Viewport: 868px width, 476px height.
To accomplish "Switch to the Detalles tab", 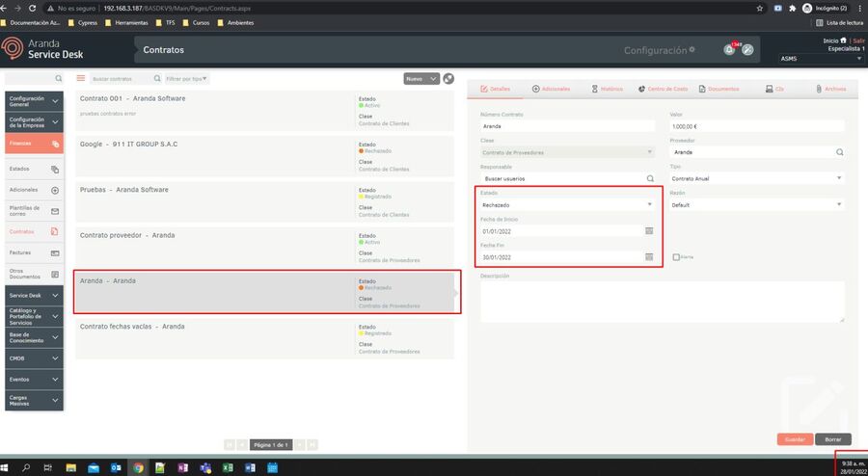I will pyautogui.click(x=496, y=89).
